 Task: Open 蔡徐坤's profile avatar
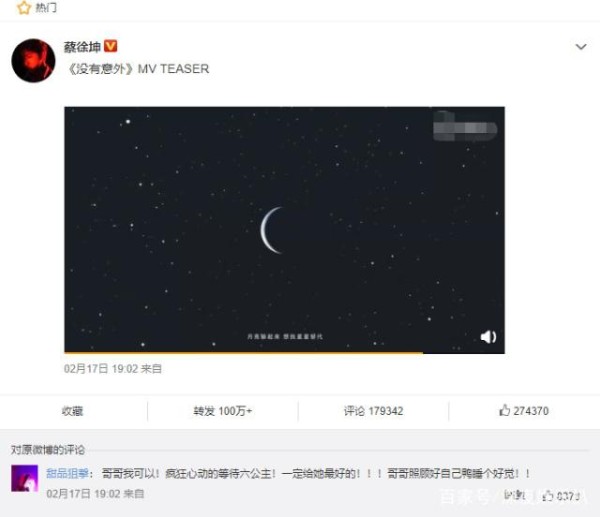tap(33, 60)
